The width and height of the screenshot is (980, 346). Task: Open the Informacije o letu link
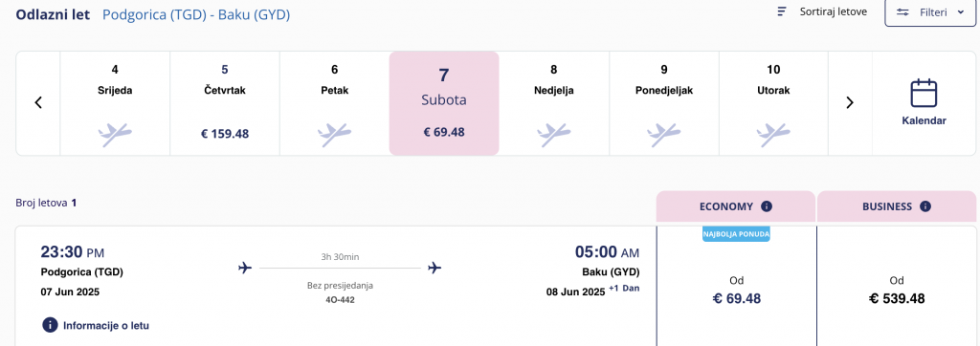[105, 325]
